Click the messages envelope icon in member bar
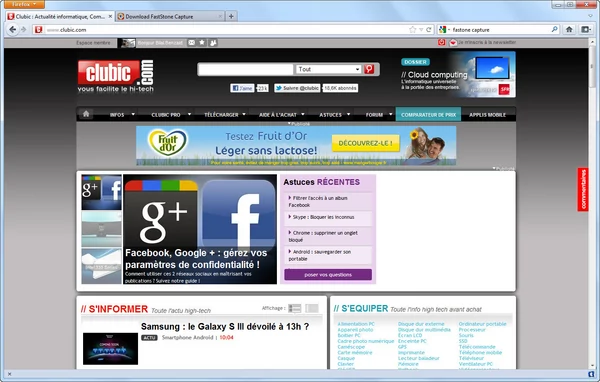 [x=191, y=42]
